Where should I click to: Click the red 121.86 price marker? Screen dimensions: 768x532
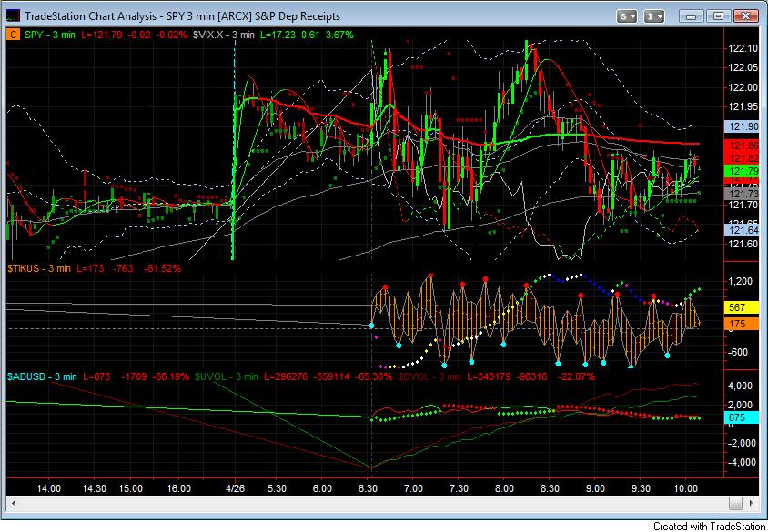pos(743,146)
